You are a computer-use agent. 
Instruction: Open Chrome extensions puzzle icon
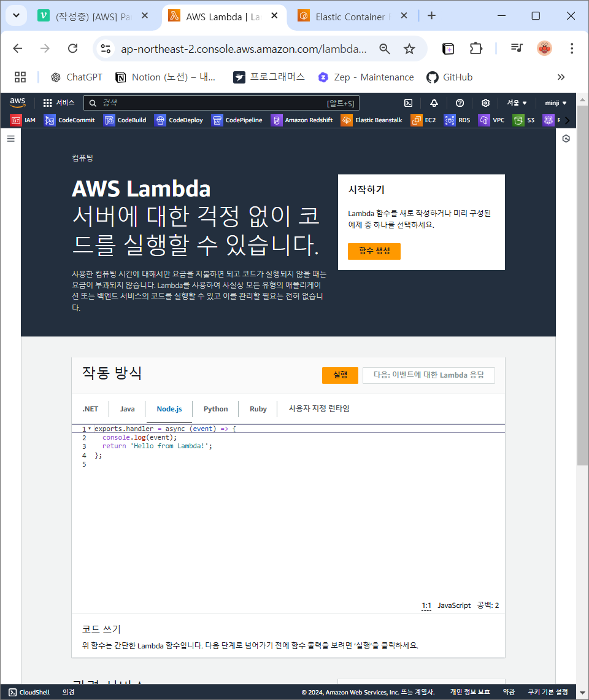(476, 49)
